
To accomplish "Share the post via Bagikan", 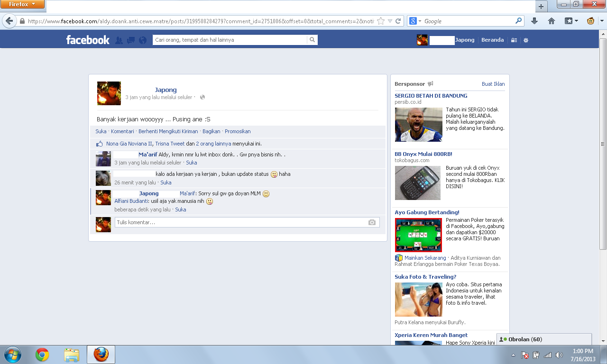I will (x=212, y=131).
